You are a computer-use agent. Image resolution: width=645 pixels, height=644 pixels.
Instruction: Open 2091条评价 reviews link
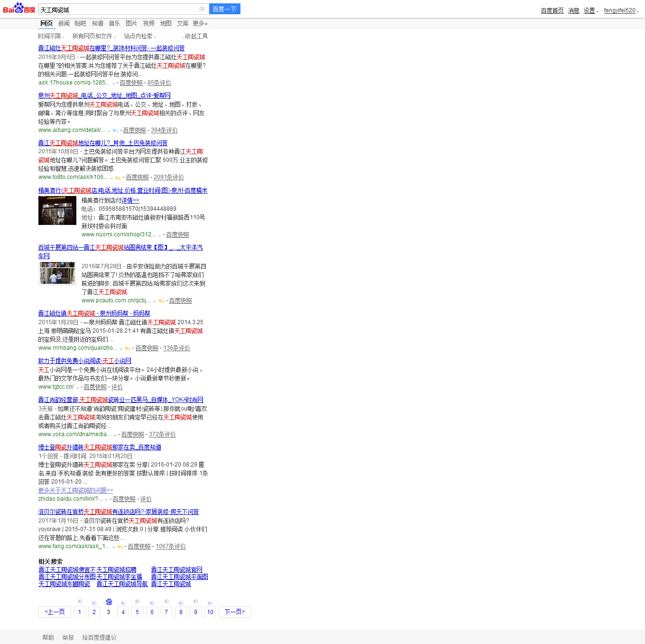tap(169, 177)
